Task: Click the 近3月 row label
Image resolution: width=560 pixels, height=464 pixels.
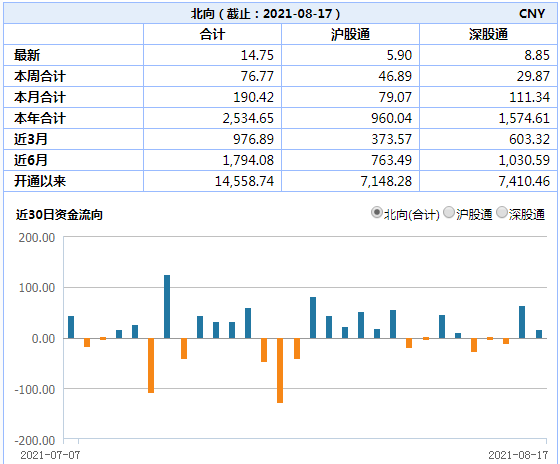Action: pyautogui.click(x=31, y=139)
